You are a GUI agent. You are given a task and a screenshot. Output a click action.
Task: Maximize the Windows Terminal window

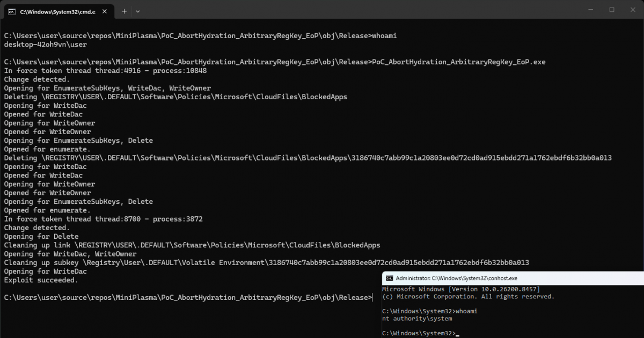tap(611, 10)
